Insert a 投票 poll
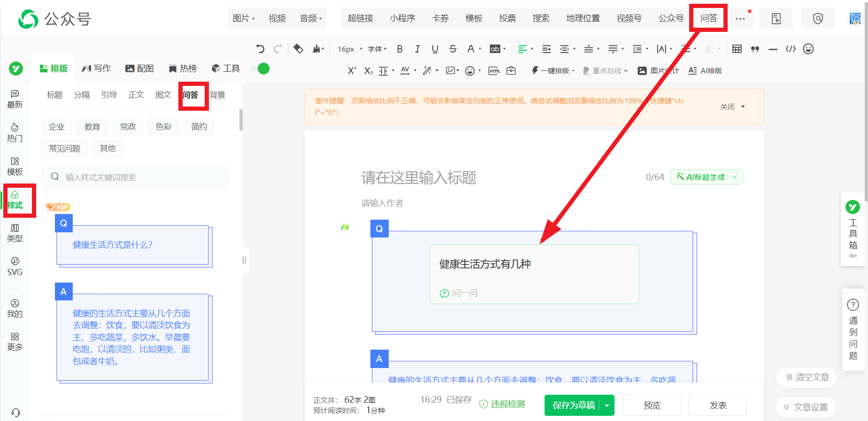Image resolution: width=868 pixels, height=421 pixels. click(507, 18)
